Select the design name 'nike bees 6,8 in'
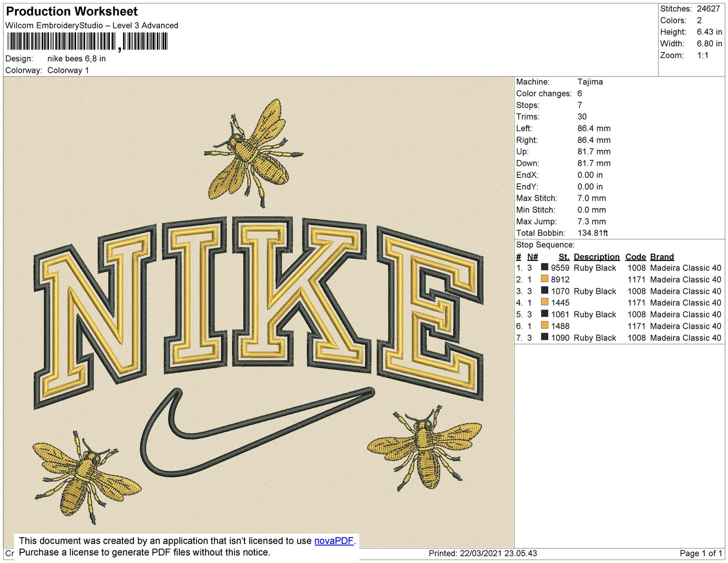 point(77,58)
